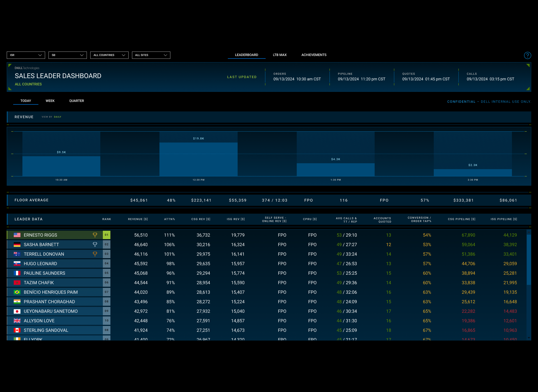
Task: Select the Sterling Sandoval leaderboard row
Action: click(x=266, y=330)
